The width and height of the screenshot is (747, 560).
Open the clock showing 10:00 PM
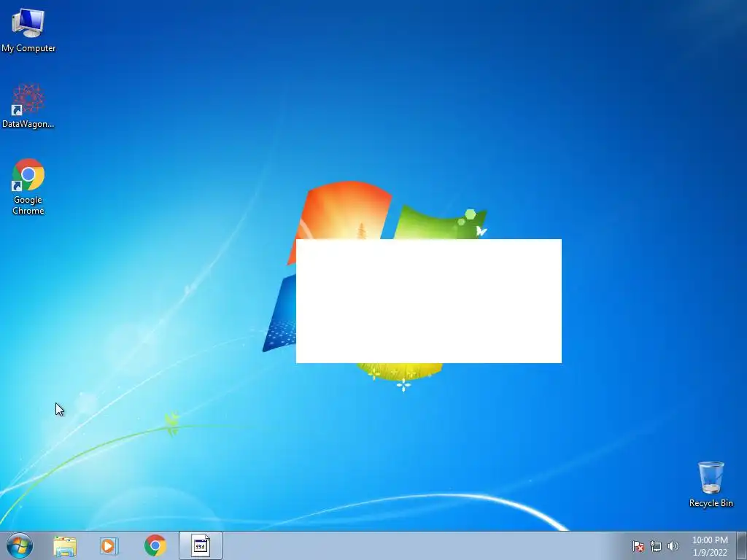coord(710,546)
